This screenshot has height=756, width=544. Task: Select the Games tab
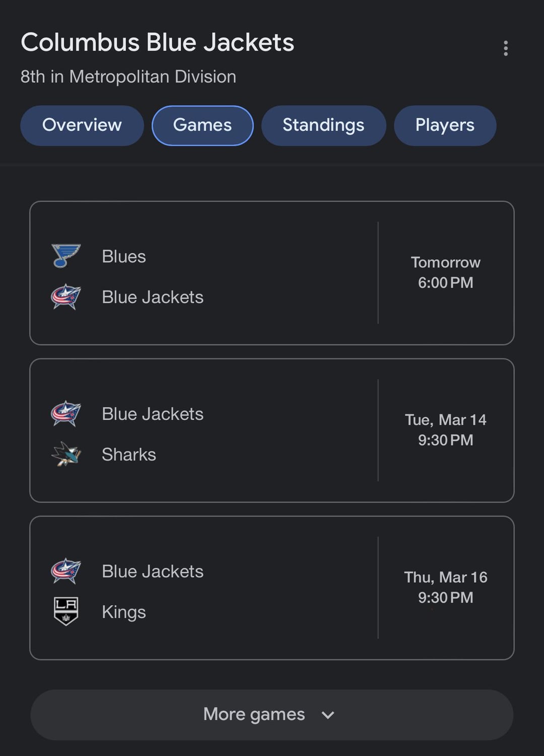pyautogui.click(x=202, y=125)
